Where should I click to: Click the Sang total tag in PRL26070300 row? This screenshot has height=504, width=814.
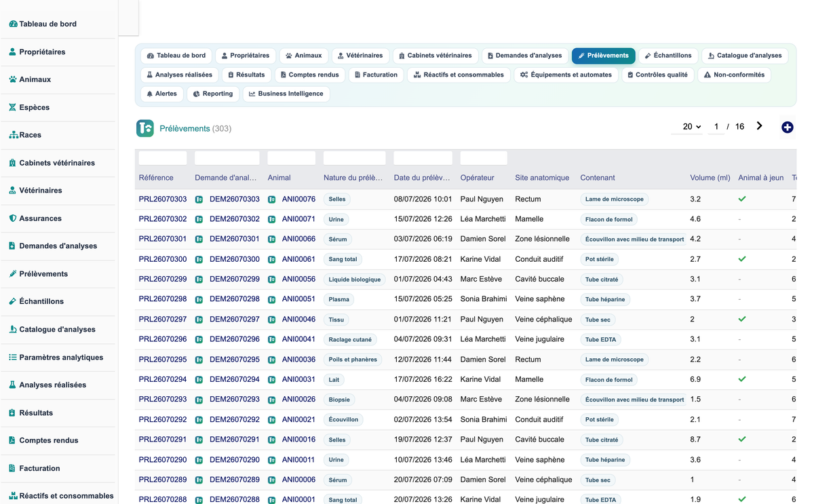coord(343,259)
